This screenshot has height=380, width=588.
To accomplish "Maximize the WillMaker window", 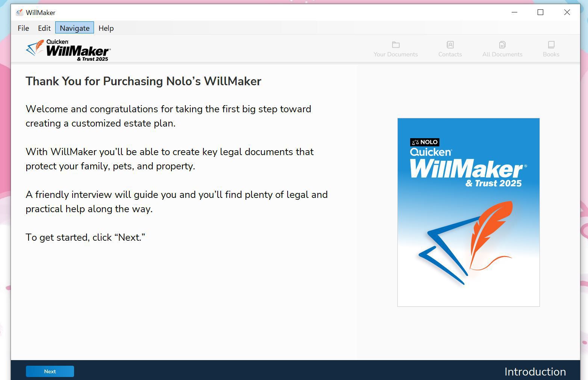I will click(540, 12).
